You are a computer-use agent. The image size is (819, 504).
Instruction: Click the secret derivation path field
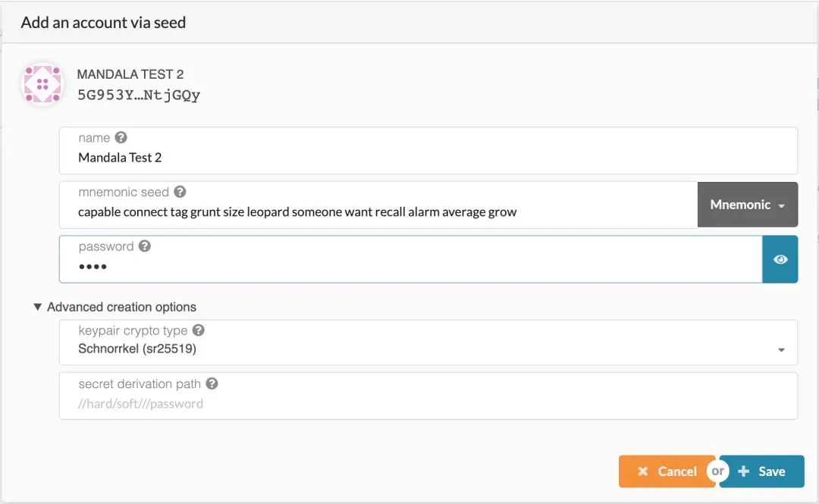pos(428,403)
